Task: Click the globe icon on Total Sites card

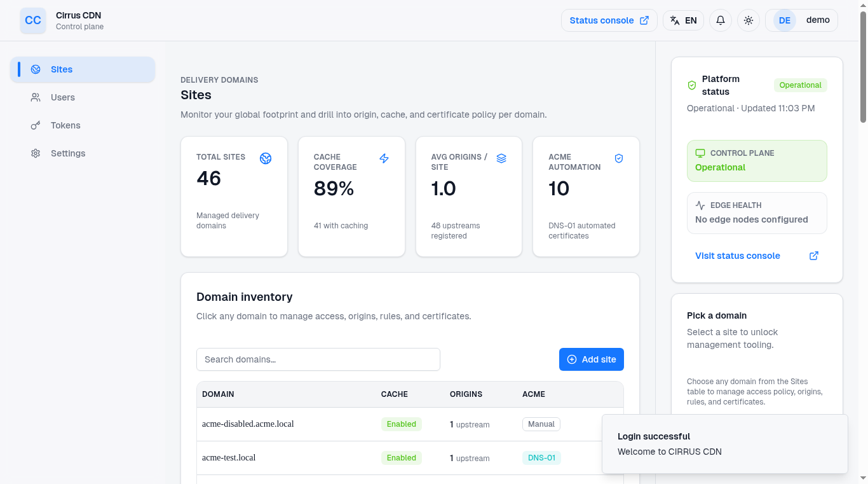Action: point(265,158)
